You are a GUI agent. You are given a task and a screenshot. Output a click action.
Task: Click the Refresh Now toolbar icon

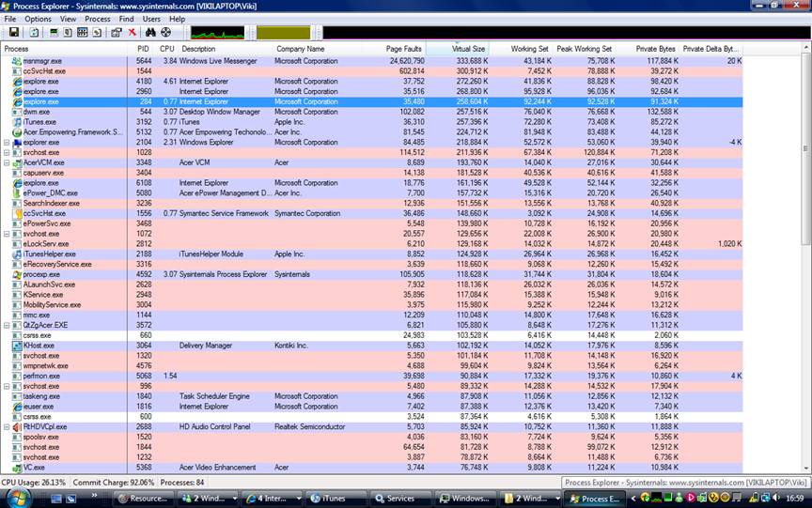coord(34,33)
